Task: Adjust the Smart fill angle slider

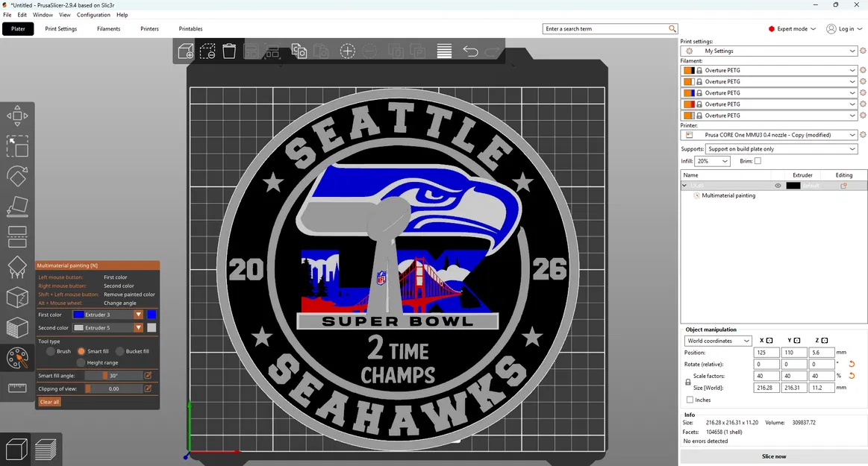Action: (106, 375)
